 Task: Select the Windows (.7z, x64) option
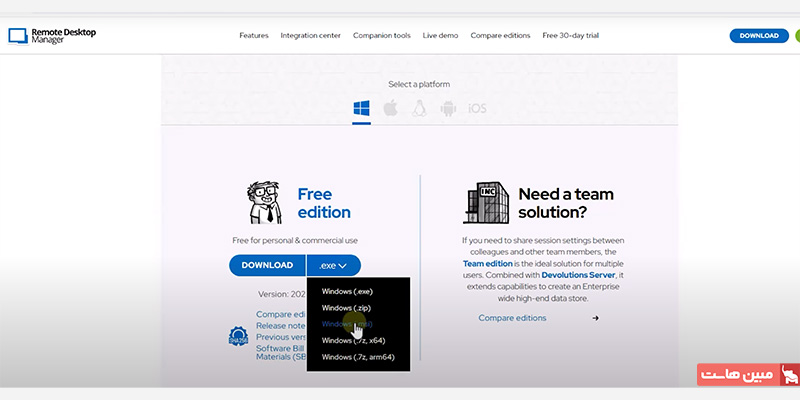point(353,341)
